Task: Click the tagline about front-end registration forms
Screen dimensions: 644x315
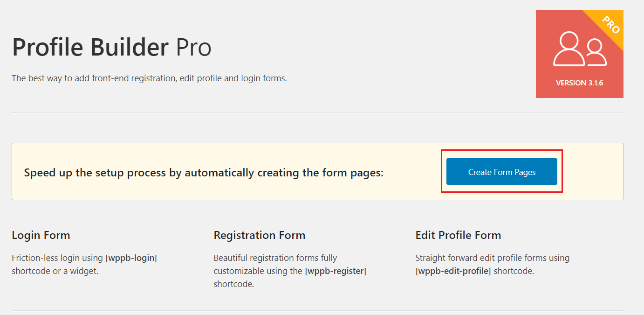Action: tap(149, 78)
